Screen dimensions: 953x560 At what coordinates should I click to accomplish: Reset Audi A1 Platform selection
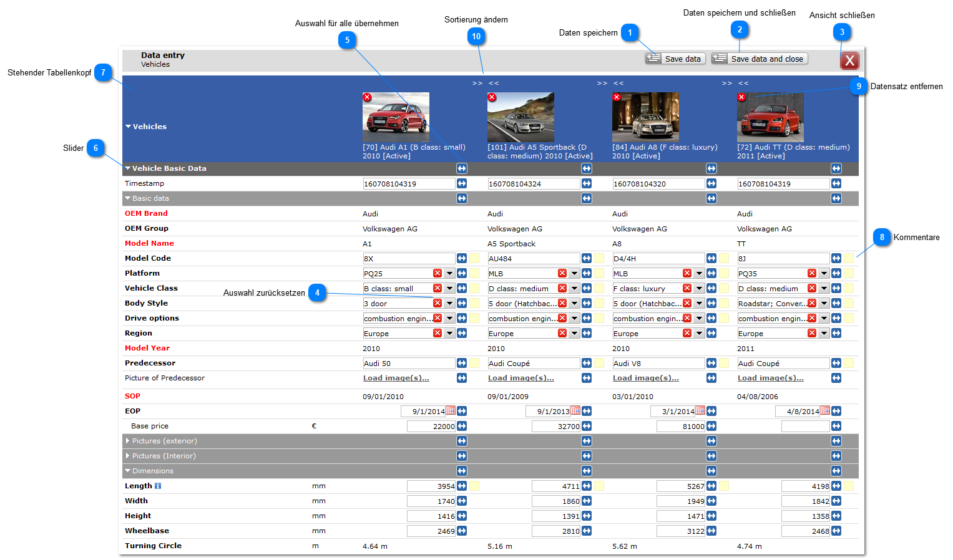437,273
